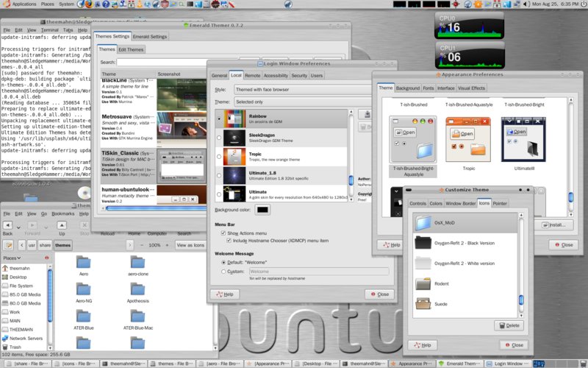Choose the Rodent icon theme
This screenshot has height=368, width=588.
465,283
